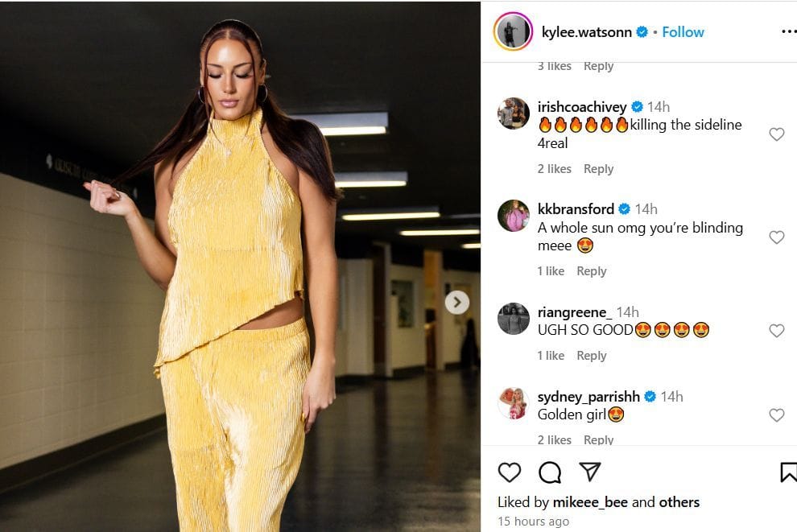Open irishcoachivey's avatar
The height and width of the screenshot is (532, 797).
(x=514, y=113)
